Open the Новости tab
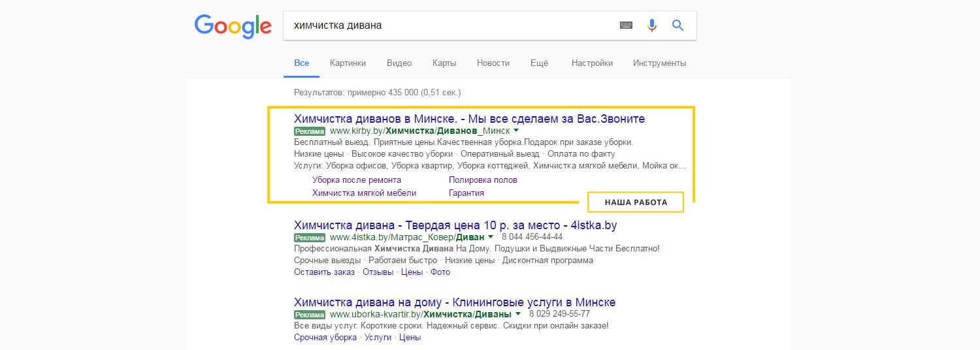This screenshot has height=350, width=980. pos(493,63)
